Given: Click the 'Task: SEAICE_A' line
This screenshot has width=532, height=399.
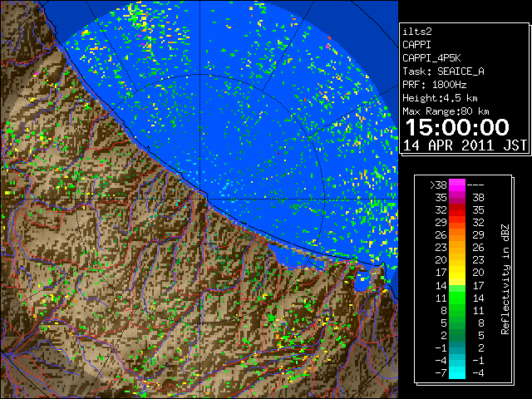Looking at the screenshot, I should click(x=443, y=71).
